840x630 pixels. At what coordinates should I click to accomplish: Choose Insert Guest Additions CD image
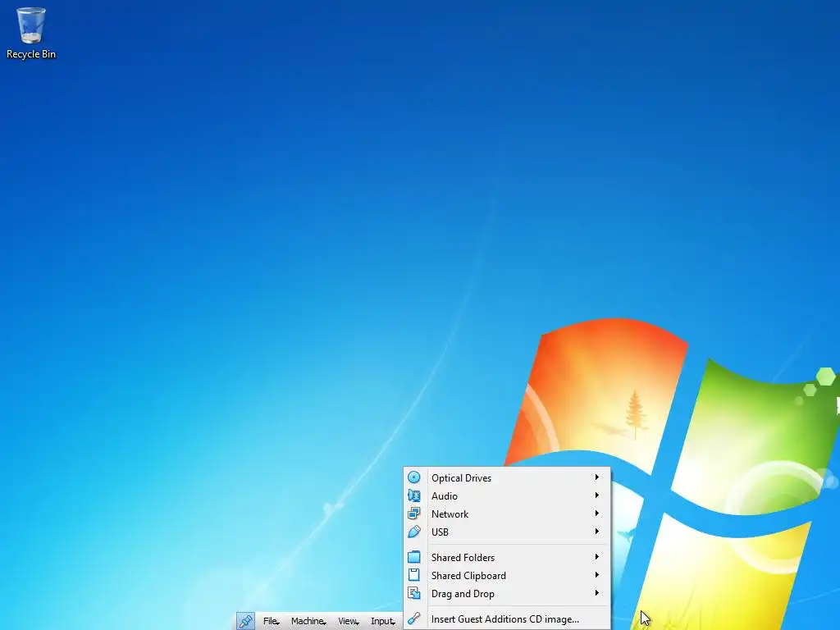(507, 619)
